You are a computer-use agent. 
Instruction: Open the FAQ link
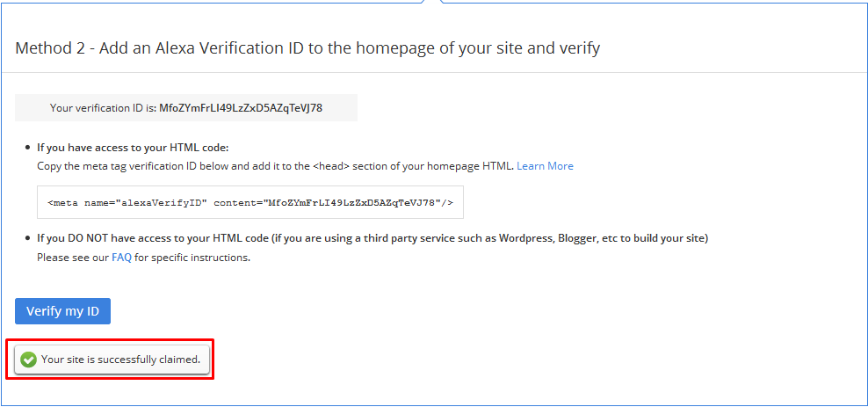pyautogui.click(x=121, y=258)
